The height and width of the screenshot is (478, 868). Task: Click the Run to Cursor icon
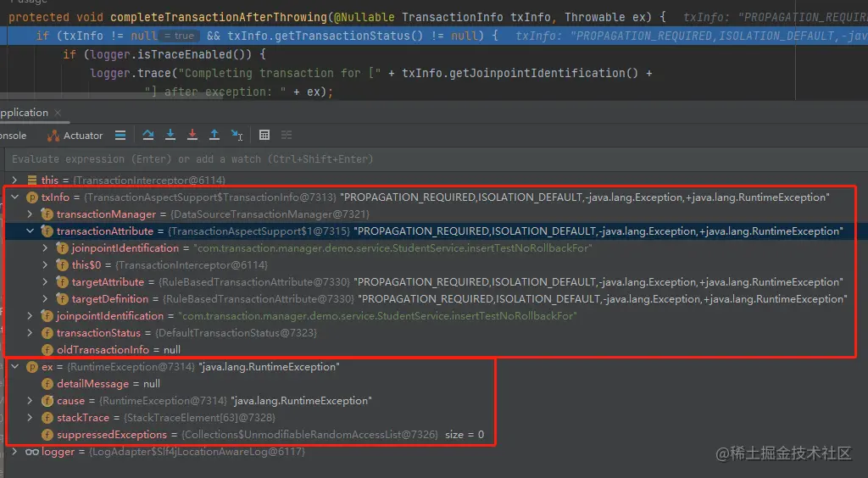pos(237,135)
